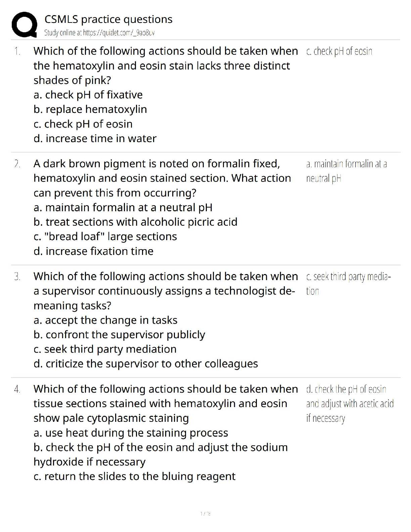
Task: Select 'a. maintain formalin at a neutral pH' choice
Action: click(123, 208)
